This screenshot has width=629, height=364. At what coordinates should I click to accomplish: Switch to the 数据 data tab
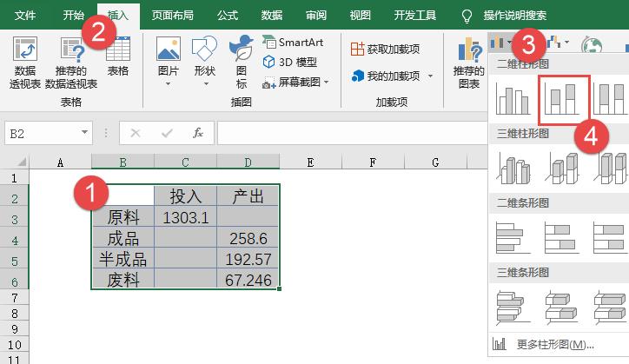point(272,16)
